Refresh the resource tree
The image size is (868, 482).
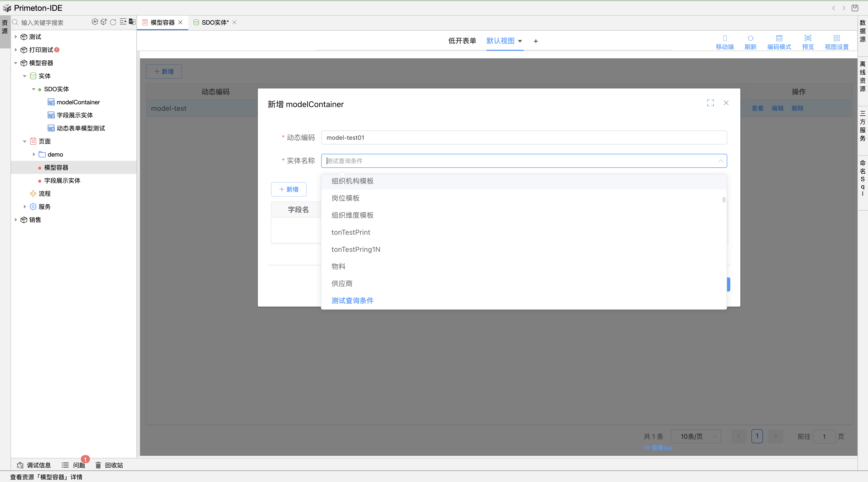point(113,22)
